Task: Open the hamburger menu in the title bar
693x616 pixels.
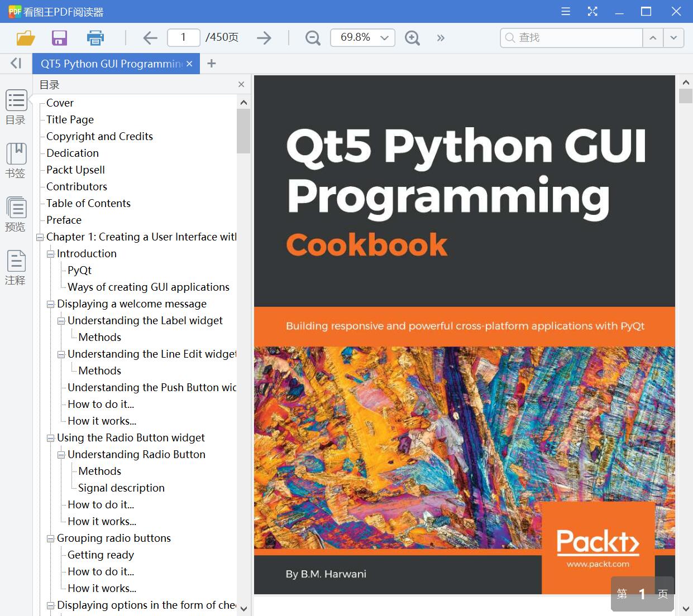Action: 565,11
